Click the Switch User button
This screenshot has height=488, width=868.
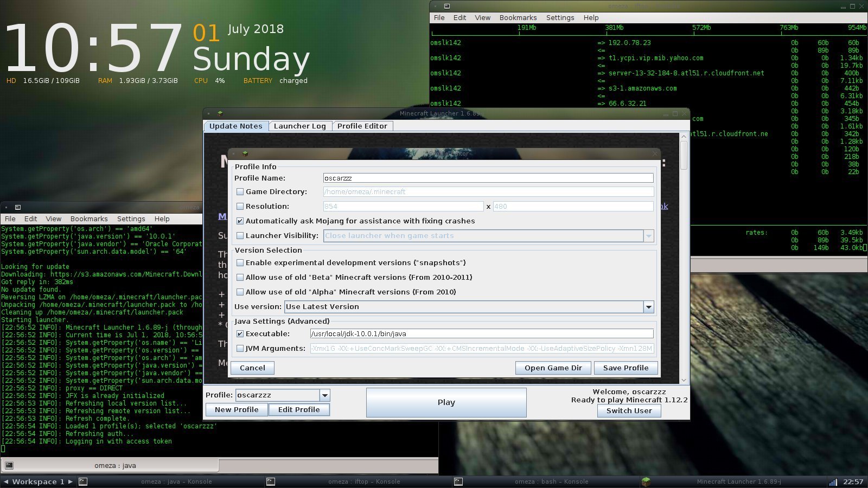(629, 410)
